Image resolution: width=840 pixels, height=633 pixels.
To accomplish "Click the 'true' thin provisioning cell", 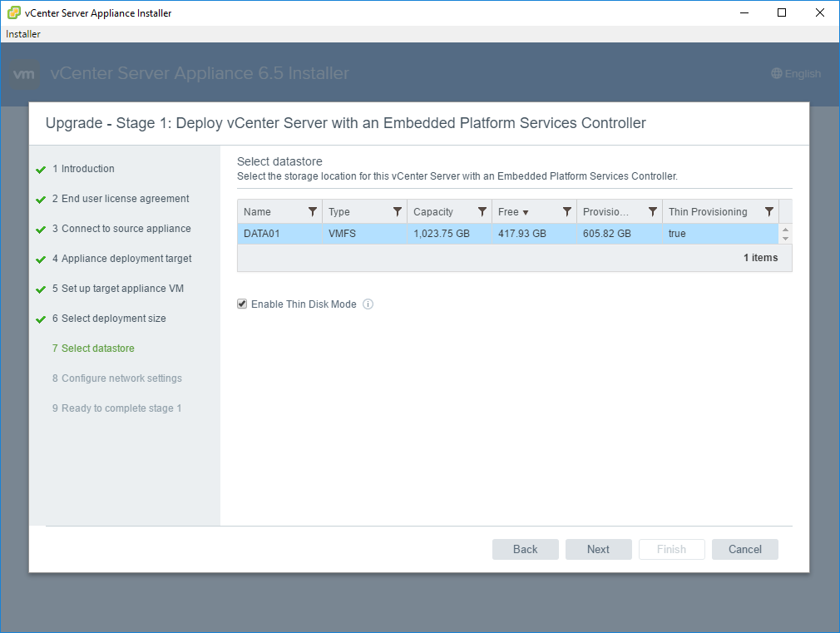I will coord(720,234).
